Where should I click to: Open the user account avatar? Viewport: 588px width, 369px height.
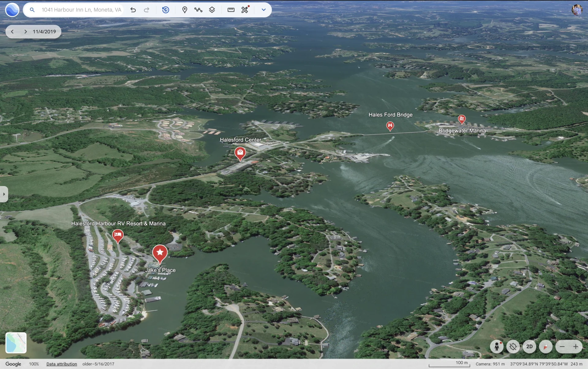coord(577,10)
